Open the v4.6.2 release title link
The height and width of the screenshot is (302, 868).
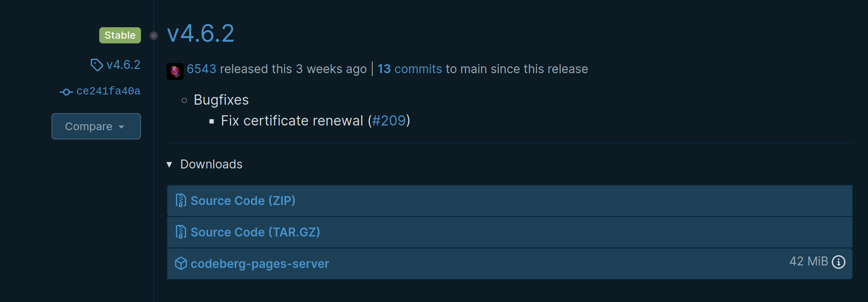[x=201, y=33]
